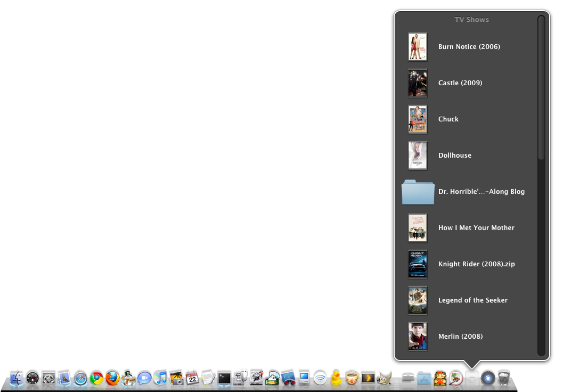The width and height of the screenshot is (563, 392).
Task: Launch Cyberduck rubber duck icon
Action: 336,378
